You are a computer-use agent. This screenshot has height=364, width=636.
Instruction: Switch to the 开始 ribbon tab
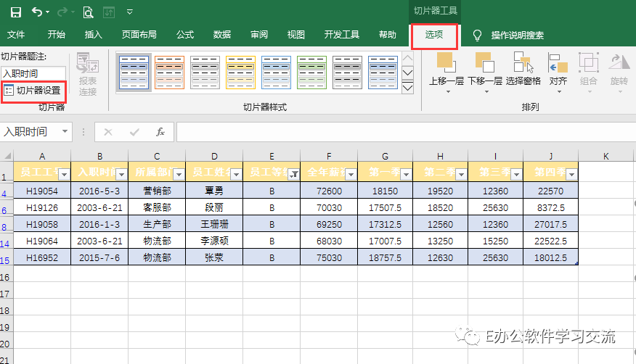click(57, 35)
